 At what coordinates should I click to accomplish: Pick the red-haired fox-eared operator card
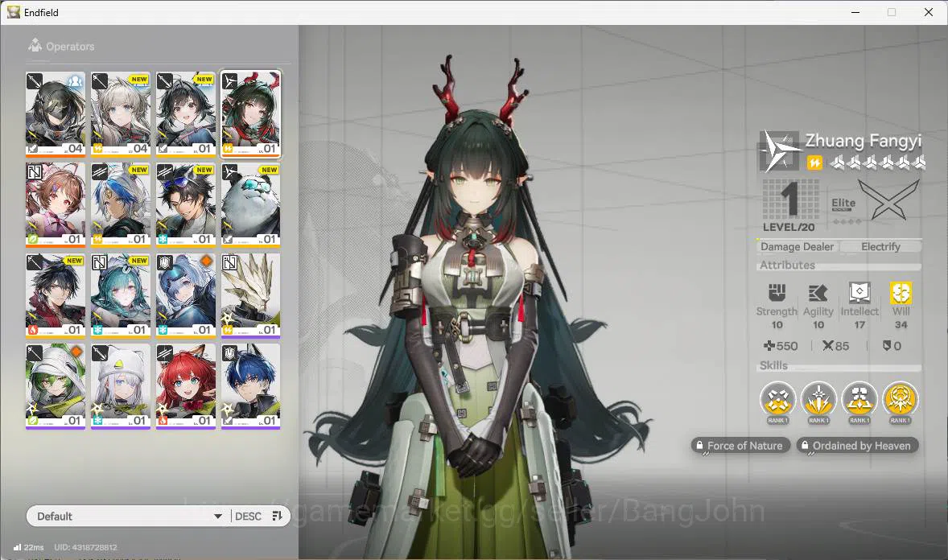click(186, 386)
